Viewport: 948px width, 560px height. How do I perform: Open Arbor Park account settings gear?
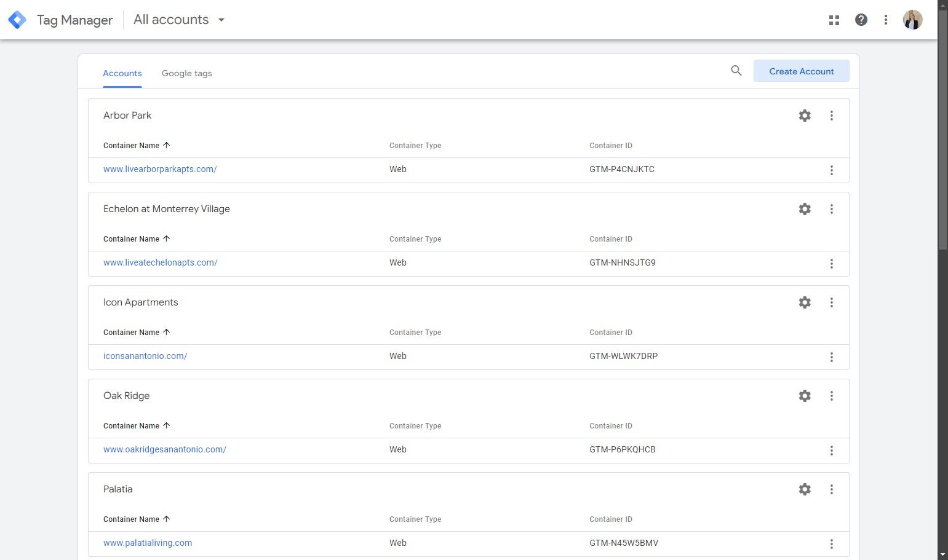point(805,116)
